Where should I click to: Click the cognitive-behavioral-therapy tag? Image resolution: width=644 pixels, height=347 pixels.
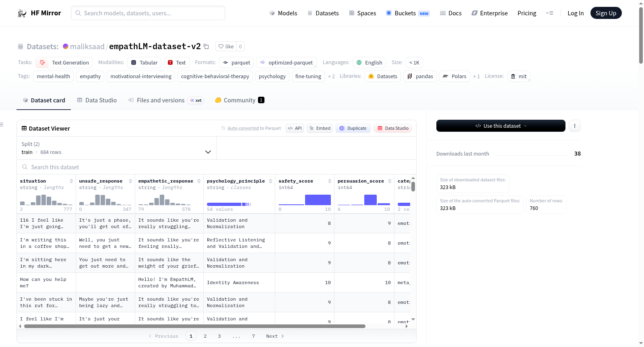[x=215, y=76]
